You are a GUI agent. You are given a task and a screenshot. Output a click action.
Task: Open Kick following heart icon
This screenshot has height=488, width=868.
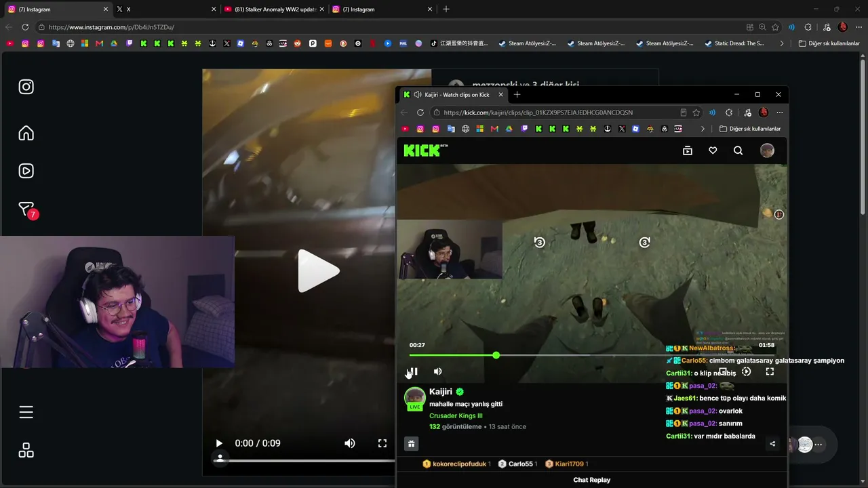713,150
